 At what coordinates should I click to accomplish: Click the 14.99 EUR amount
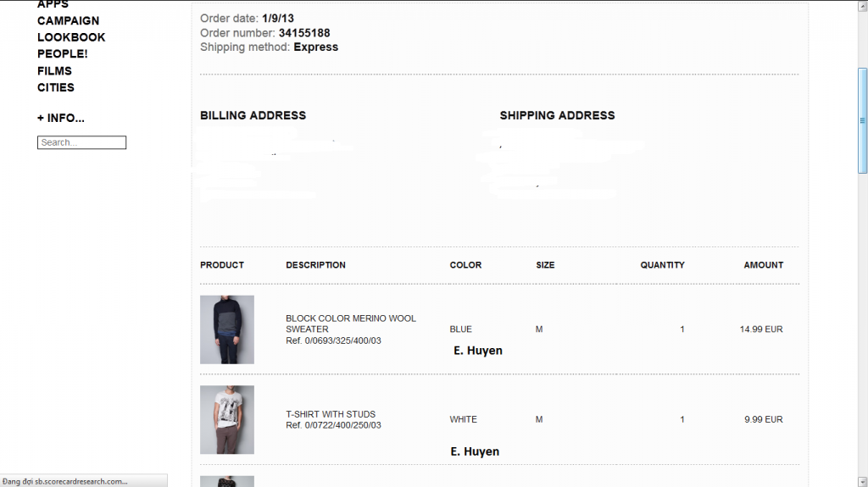pos(760,329)
